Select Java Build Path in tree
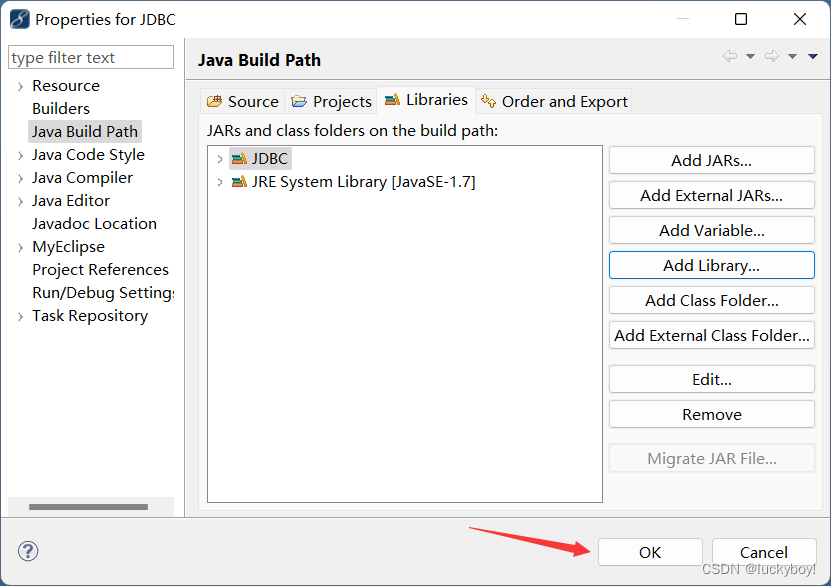Viewport: 831px width, 586px height. 85,131
